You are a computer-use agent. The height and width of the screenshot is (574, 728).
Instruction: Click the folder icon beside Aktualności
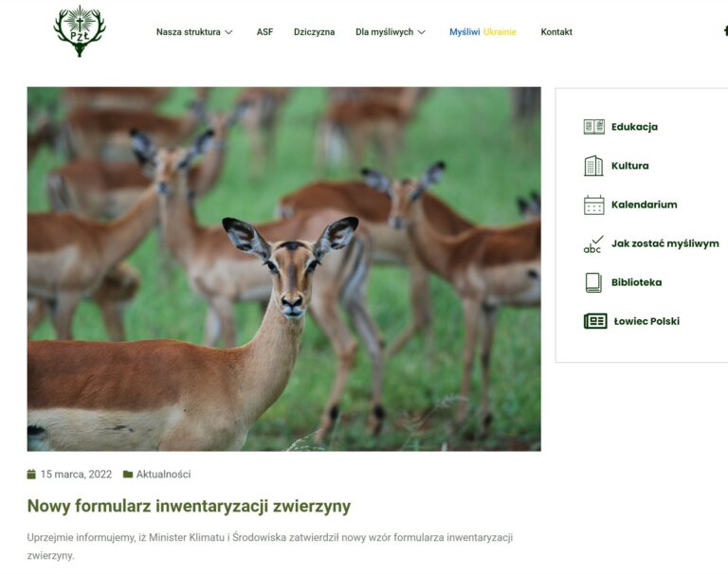coord(128,475)
